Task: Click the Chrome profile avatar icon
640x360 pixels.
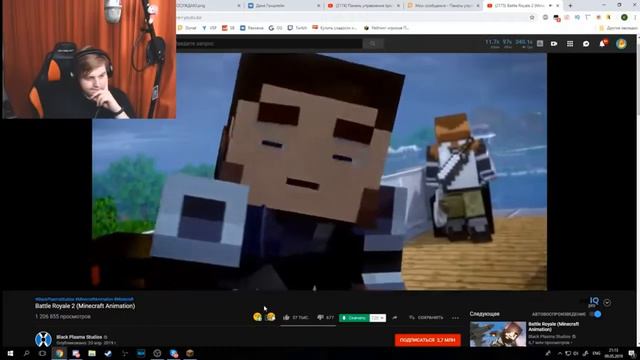Action: [x=624, y=18]
